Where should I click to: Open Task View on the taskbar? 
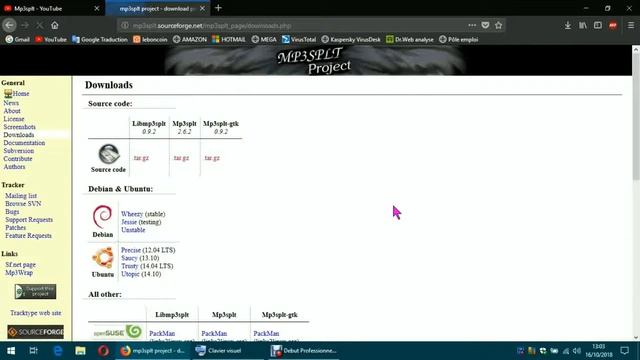[33, 351]
